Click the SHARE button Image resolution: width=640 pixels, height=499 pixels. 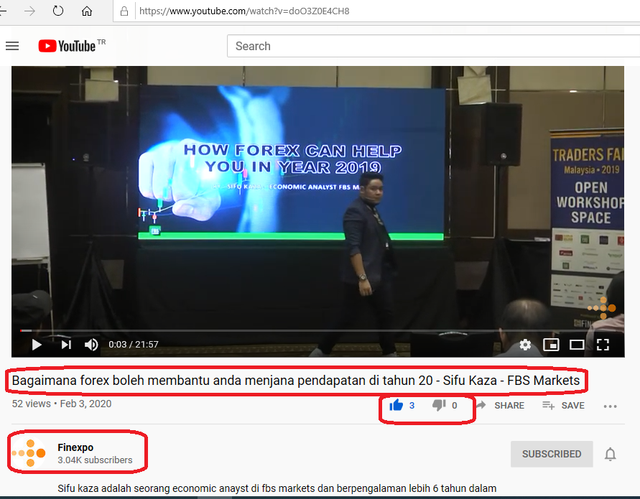(500, 406)
